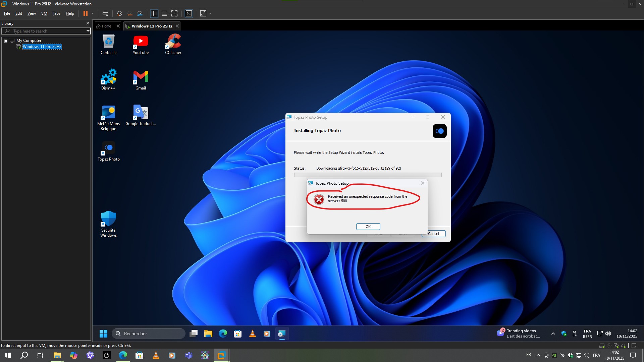The height and width of the screenshot is (362, 644).
Task: Open the snapshot manager icon
Action: pos(140,13)
